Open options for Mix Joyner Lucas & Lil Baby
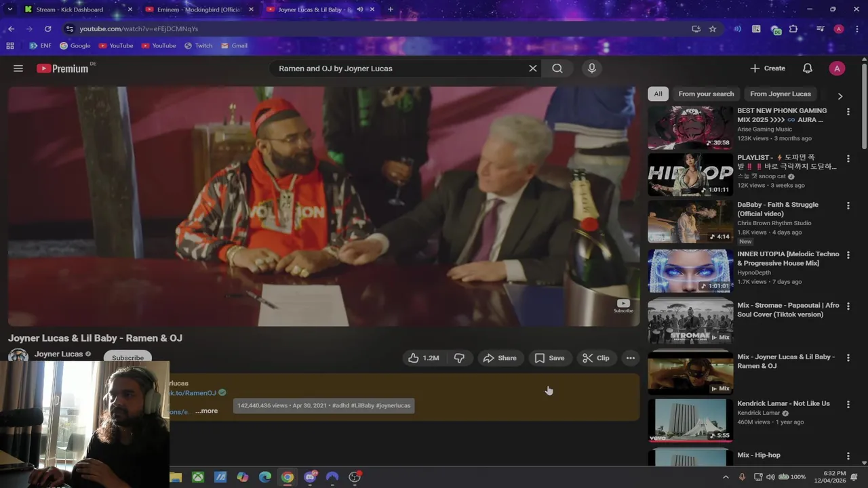 tap(848, 358)
